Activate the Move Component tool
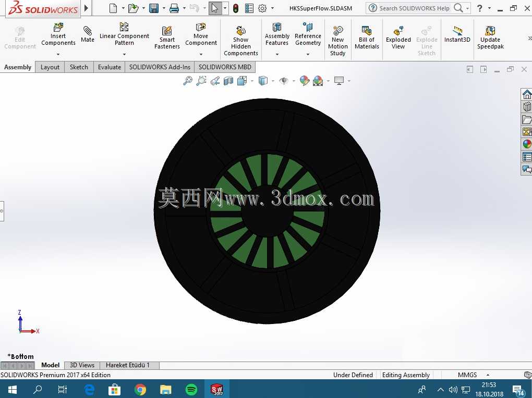Image resolution: width=532 pixels, height=398 pixels. [201, 34]
